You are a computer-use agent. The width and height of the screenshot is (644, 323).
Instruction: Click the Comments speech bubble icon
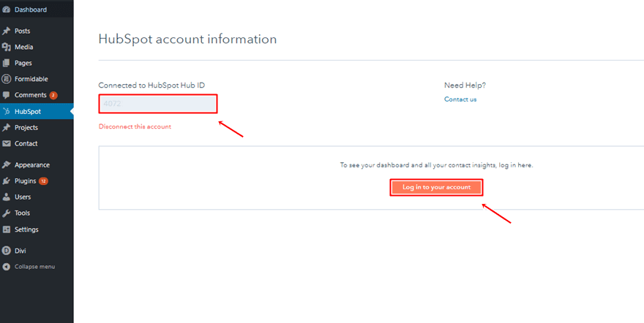6,95
